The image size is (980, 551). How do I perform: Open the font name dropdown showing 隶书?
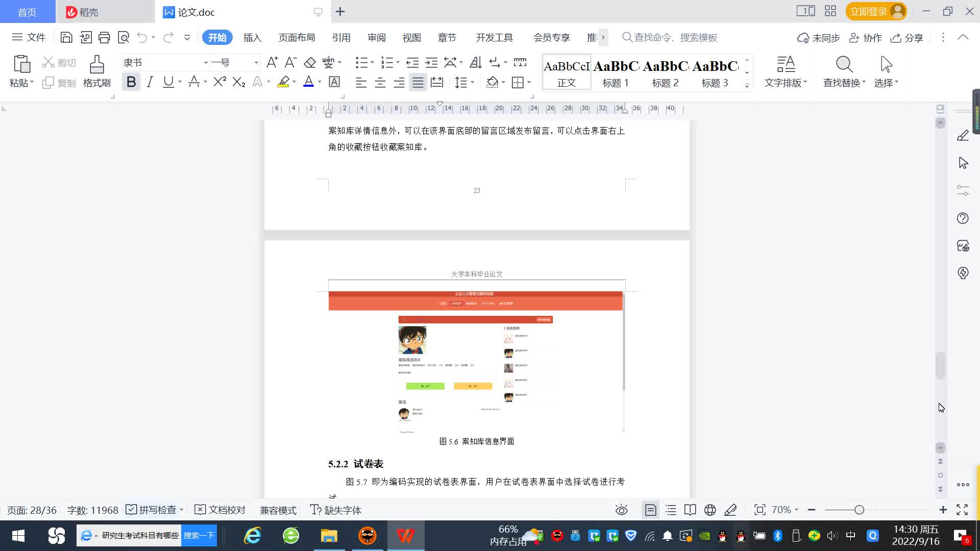(x=206, y=63)
